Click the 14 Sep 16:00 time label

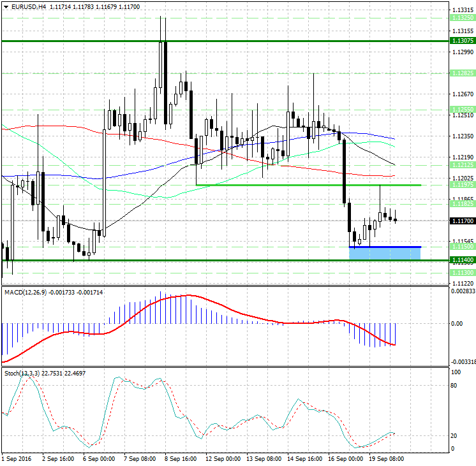[x=304, y=459]
